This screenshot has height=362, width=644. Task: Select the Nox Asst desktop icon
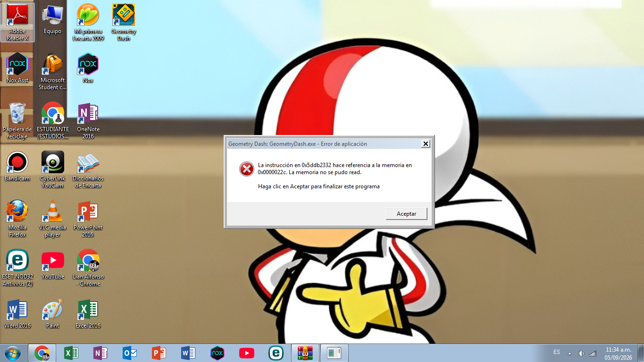pyautogui.click(x=17, y=68)
